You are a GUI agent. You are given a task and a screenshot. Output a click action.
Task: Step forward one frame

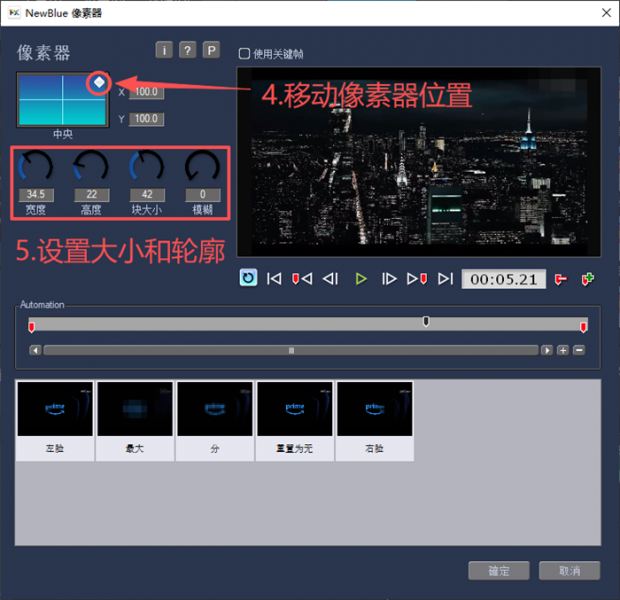coord(389,279)
